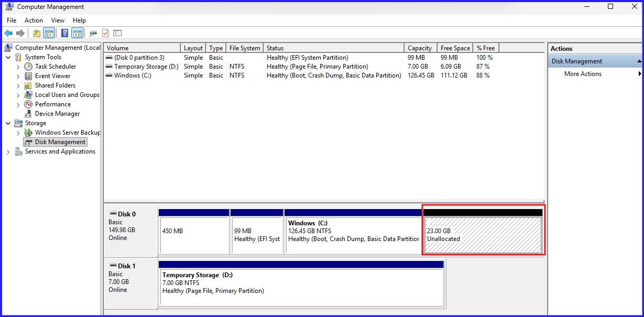This screenshot has height=317, width=644.
Task: Open the View menu
Action: pos(58,20)
